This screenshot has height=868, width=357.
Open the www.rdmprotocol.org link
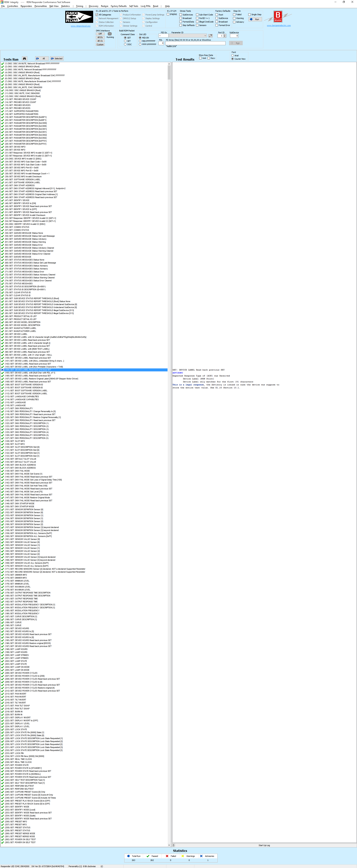(x=80, y=26)
